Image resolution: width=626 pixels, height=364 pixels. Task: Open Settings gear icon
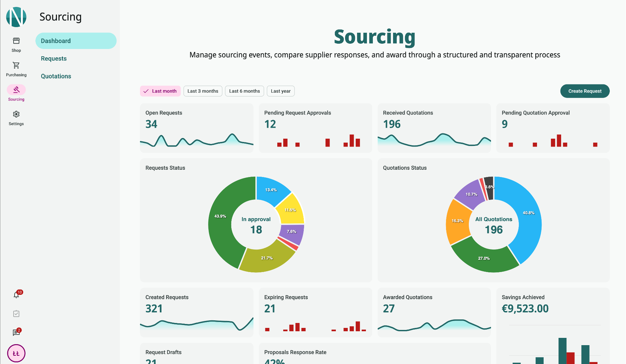tap(16, 114)
